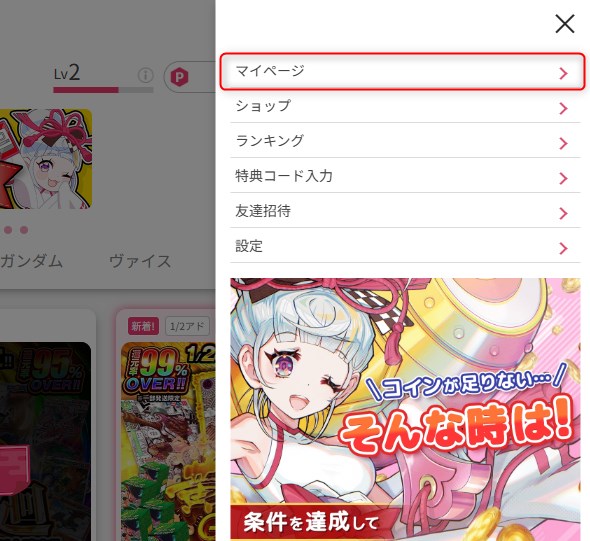This screenshot has width=590, height=541.
Task: Click chevron arrow next to マイページ
Action: (x=563, y=73)
